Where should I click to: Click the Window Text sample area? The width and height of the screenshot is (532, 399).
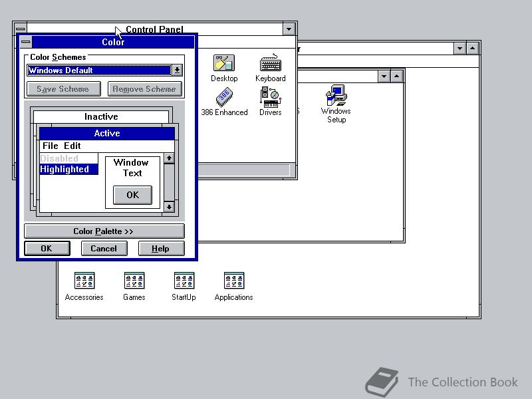click(x=131, y=168)
